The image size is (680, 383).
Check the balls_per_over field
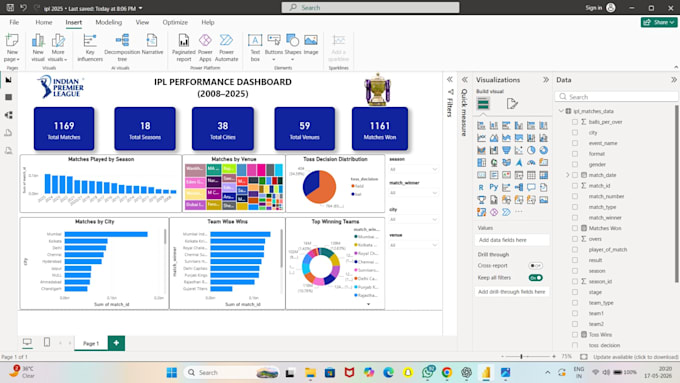tap(575, 122)
